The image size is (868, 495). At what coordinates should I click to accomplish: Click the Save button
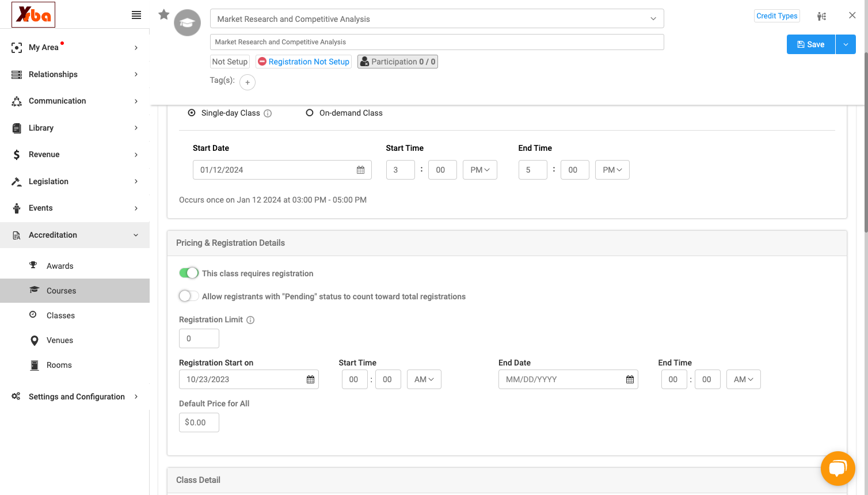811,44
